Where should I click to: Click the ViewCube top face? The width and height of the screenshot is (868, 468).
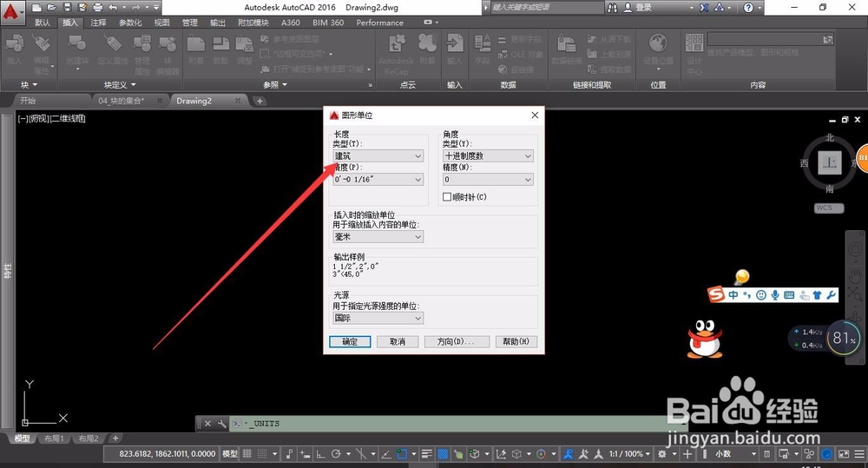830,162
